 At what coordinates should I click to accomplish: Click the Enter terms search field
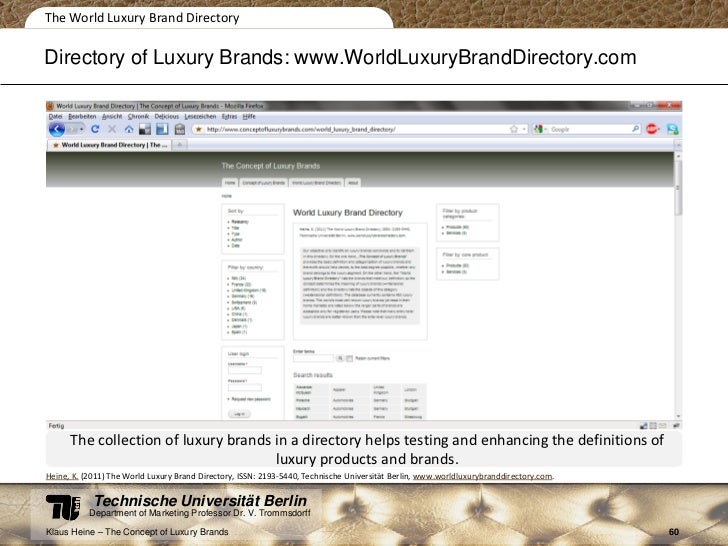tap(313, 358)
